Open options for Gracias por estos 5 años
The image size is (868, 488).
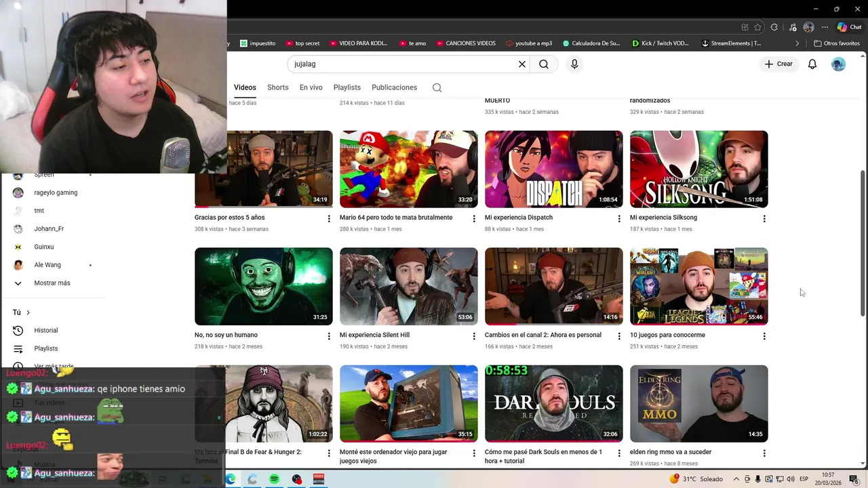click(x=329, y=219)
